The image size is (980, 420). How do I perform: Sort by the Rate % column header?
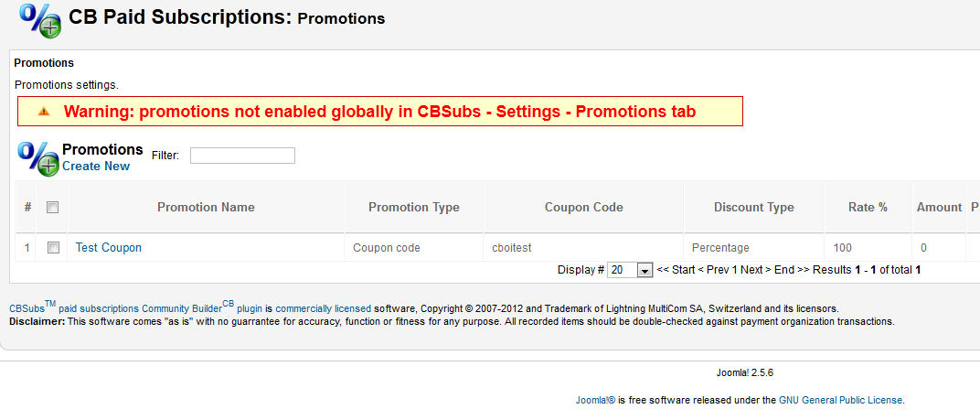868,207
